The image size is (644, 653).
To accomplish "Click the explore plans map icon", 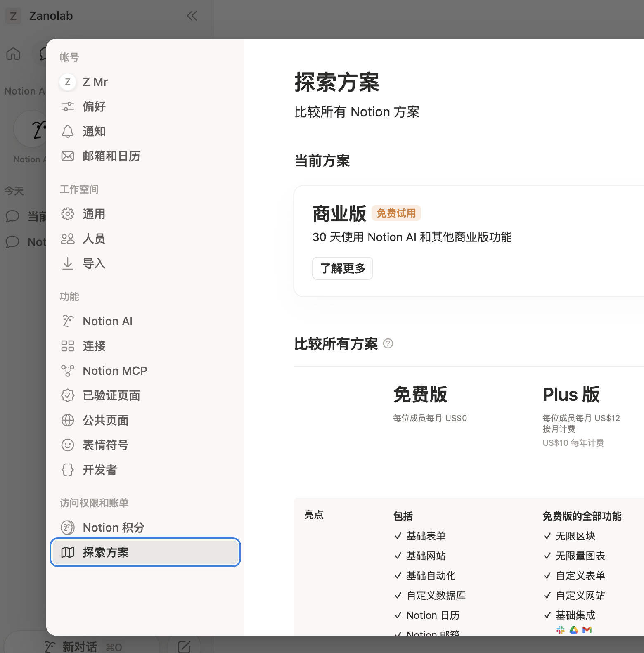I will pyautogui.click(x=68, y=552).
